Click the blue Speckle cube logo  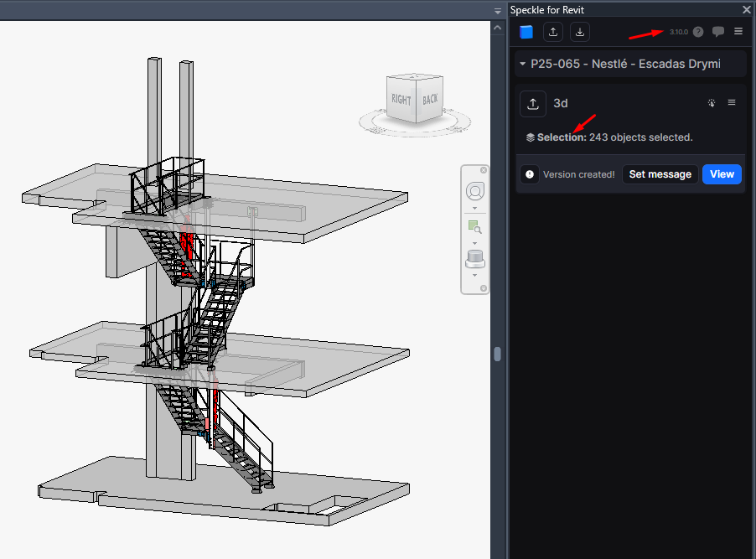pyautogui.click(x=526, y=32)
